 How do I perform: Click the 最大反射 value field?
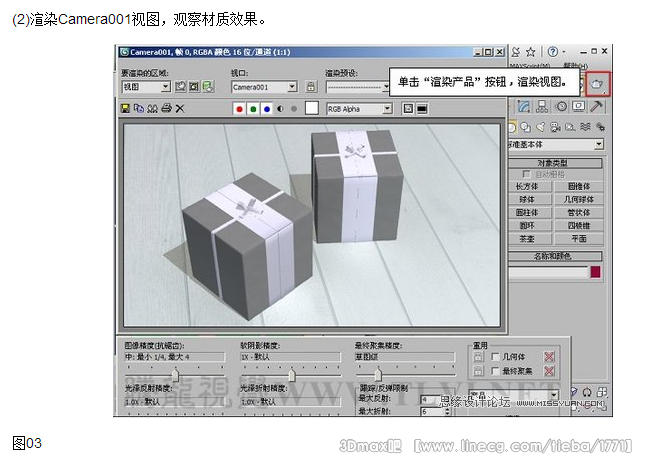[x=433, y=399]
